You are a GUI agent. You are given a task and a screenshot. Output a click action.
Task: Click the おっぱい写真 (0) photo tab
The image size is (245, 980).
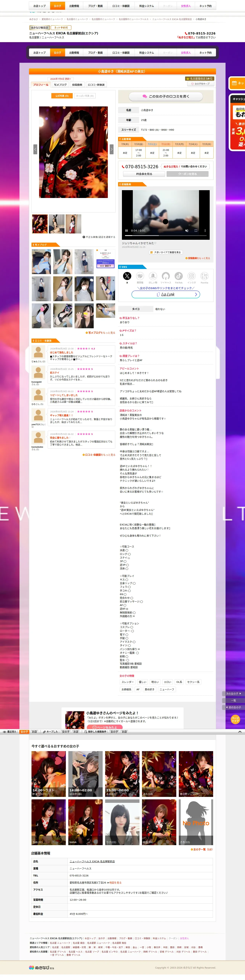[x=85, y=96]
